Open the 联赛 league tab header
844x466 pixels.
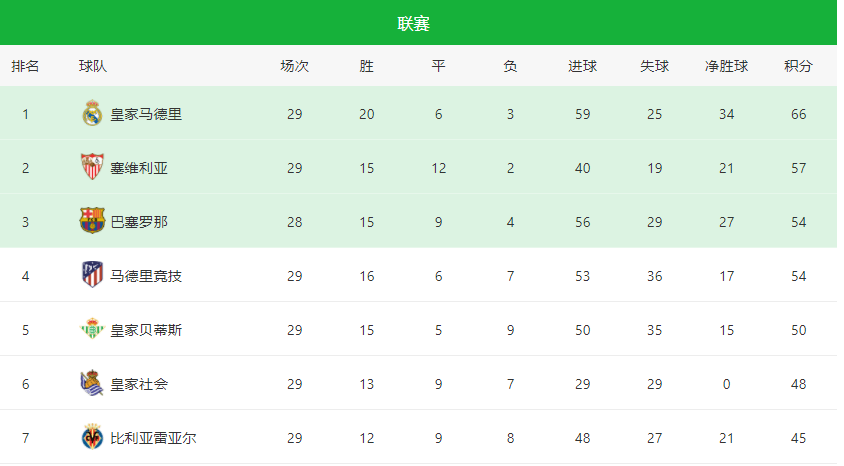click(413, 24)
